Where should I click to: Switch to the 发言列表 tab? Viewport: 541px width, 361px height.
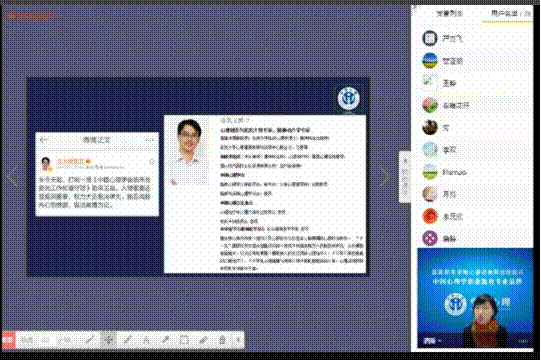449,14
